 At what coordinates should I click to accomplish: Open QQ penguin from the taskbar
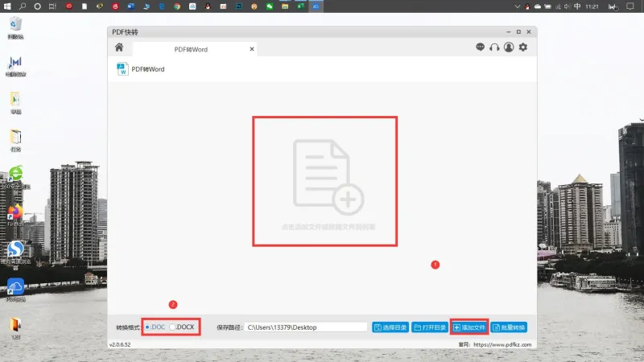tap(208, 6)
